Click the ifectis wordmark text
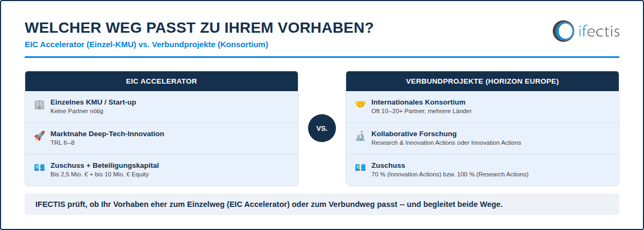The image size is (644, 230). coord(598,31)
